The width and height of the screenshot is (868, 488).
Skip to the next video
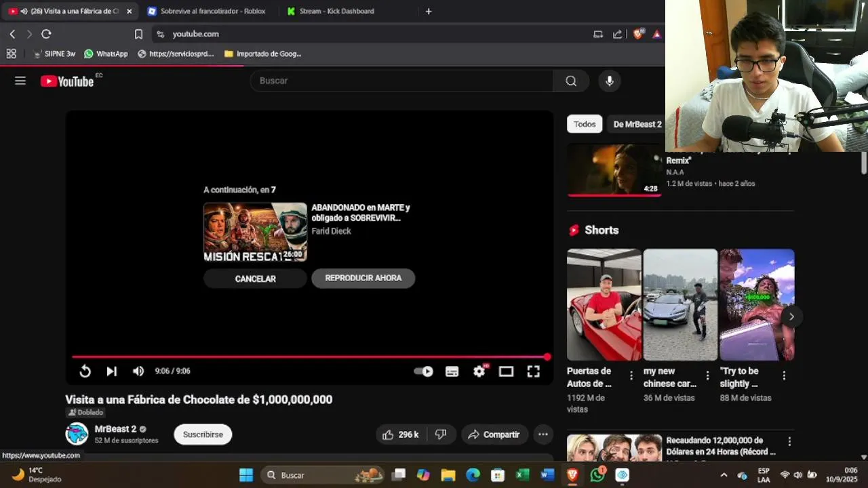112,371
